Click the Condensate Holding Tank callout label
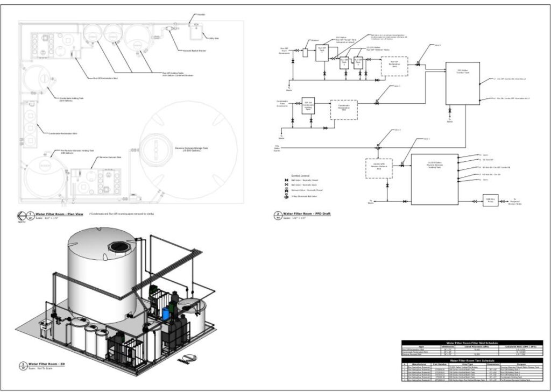The width and height of the screenshot is (551, 392). click(x=72, y=99)
